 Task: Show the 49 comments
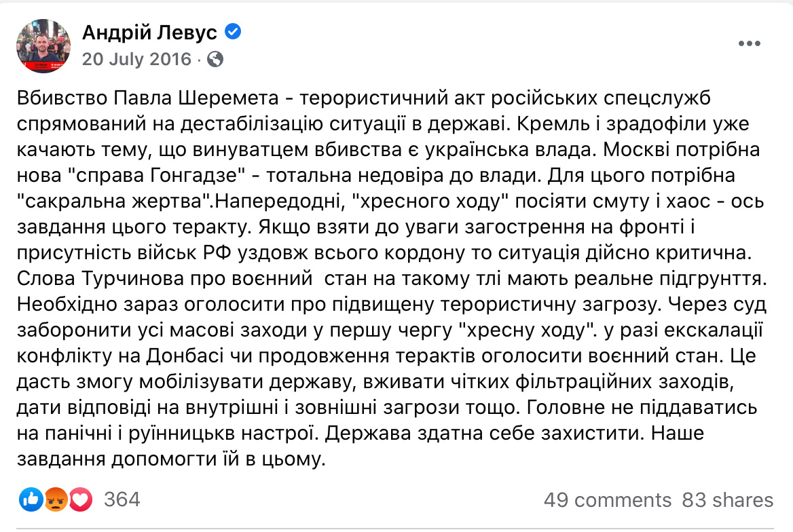[608, 500]
